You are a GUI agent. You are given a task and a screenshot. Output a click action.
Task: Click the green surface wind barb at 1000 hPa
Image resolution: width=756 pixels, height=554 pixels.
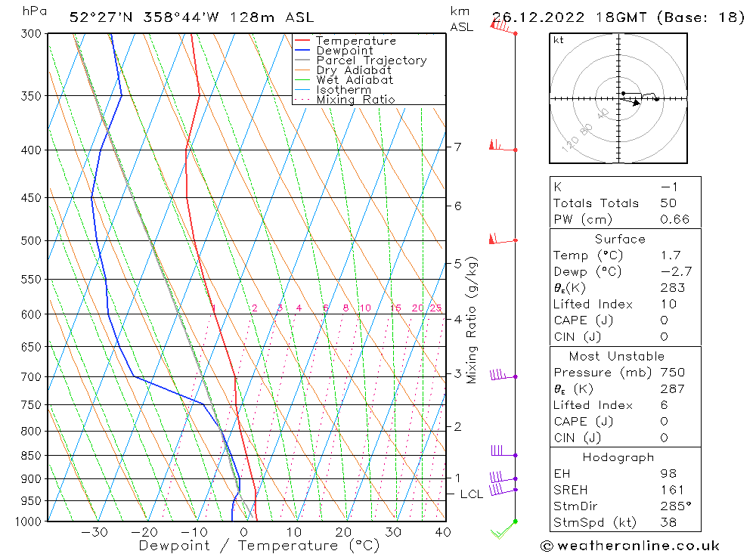504,529
